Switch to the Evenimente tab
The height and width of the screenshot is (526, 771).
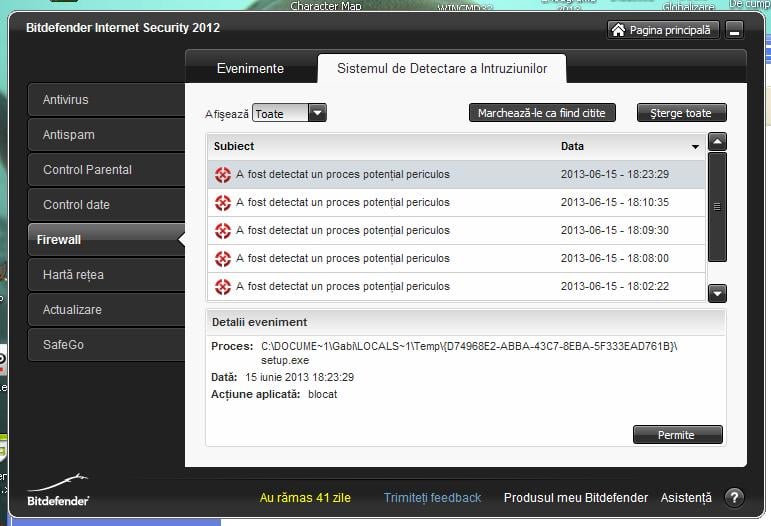click(x=250, y=68)
